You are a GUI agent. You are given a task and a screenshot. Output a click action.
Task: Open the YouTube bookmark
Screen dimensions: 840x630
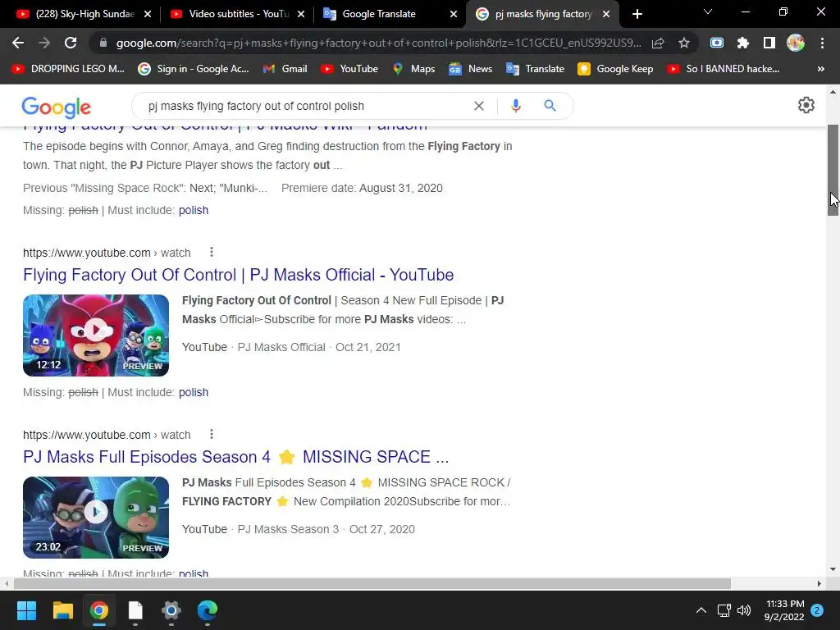[x=349, y=69]
